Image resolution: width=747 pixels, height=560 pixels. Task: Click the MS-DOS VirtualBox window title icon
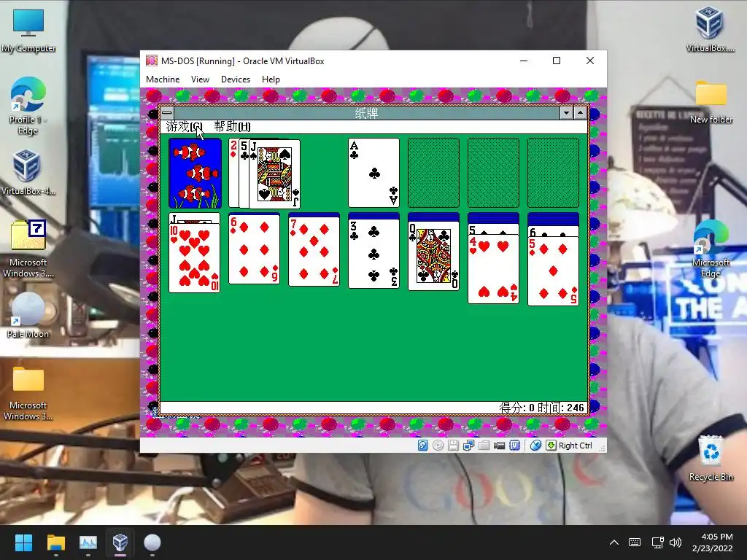pos(152,61)
